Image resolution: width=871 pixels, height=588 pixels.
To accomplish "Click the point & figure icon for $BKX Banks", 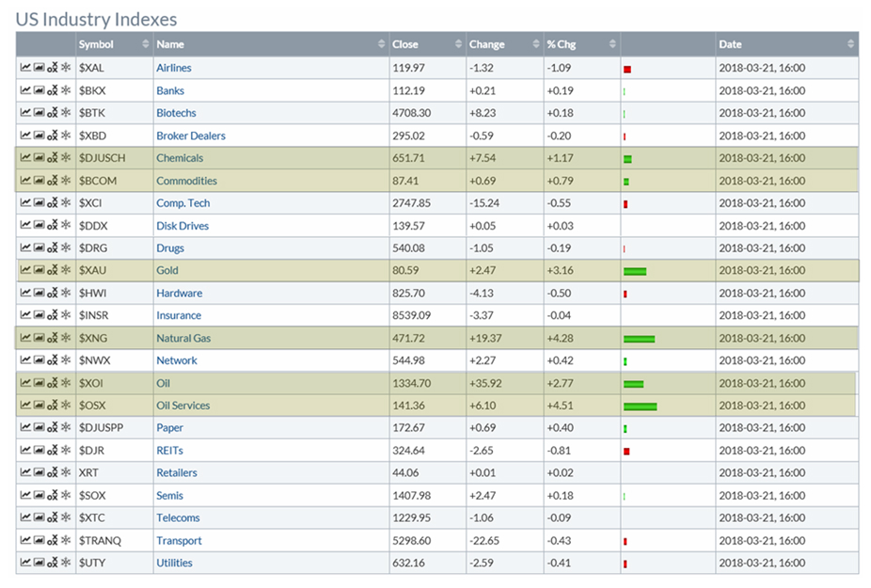I will (52, 90).
